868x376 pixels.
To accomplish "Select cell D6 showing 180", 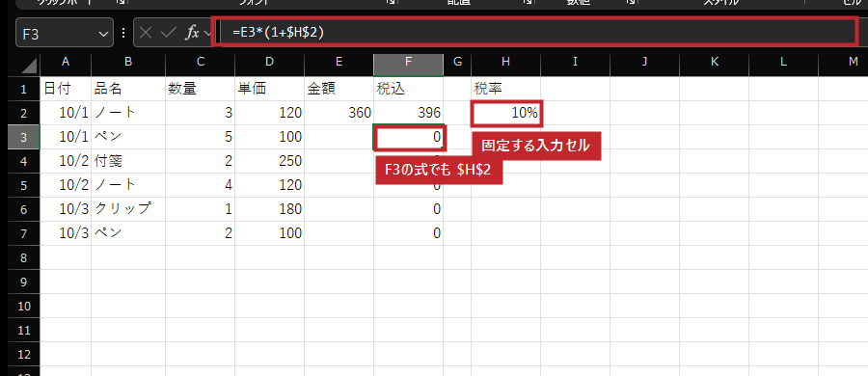I will (270, 209).
